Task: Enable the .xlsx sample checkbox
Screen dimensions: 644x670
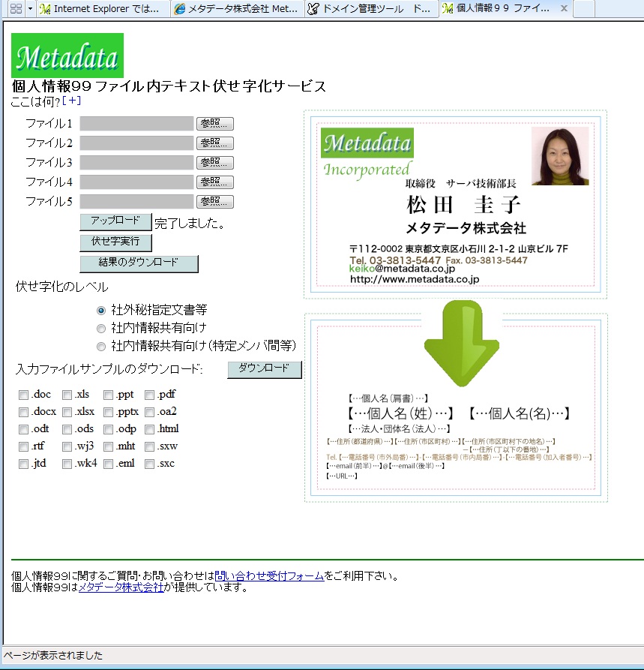Action: coord(67,412)
